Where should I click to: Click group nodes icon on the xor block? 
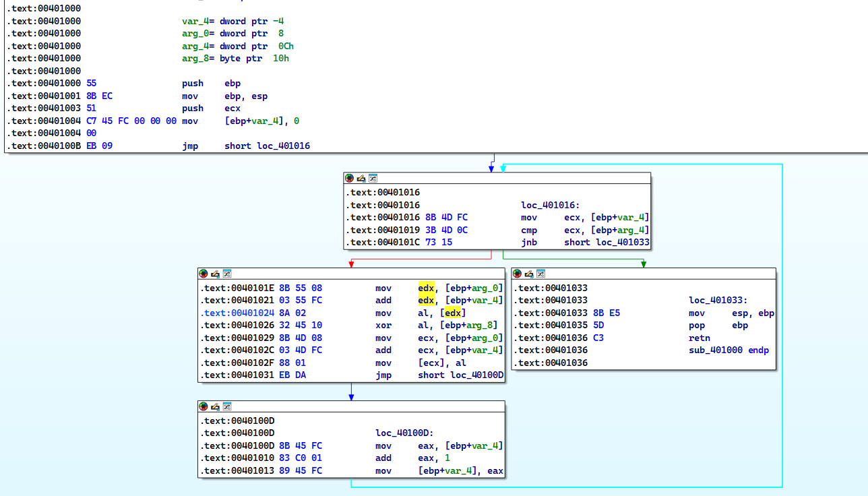click(226, 274)
